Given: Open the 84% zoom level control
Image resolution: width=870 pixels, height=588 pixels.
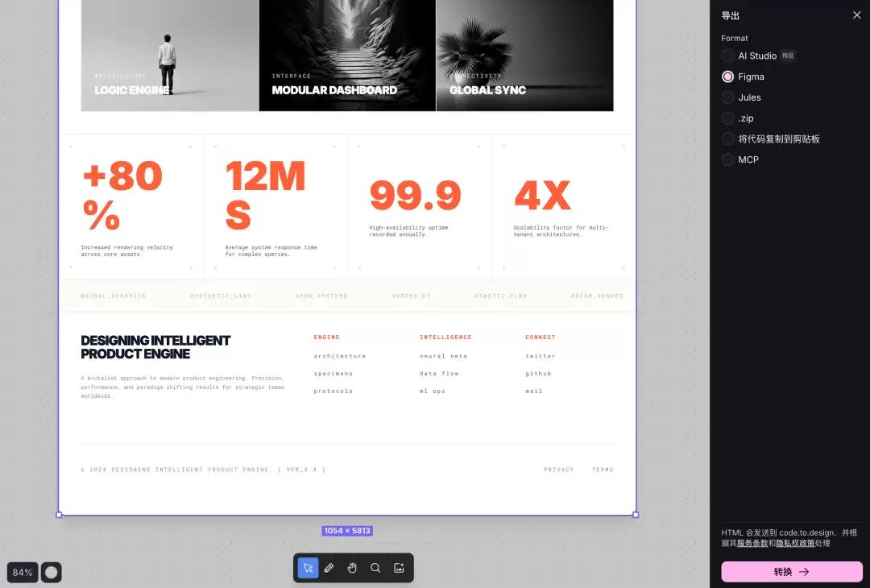Looking at the screenshot, I should coord(23,573).
